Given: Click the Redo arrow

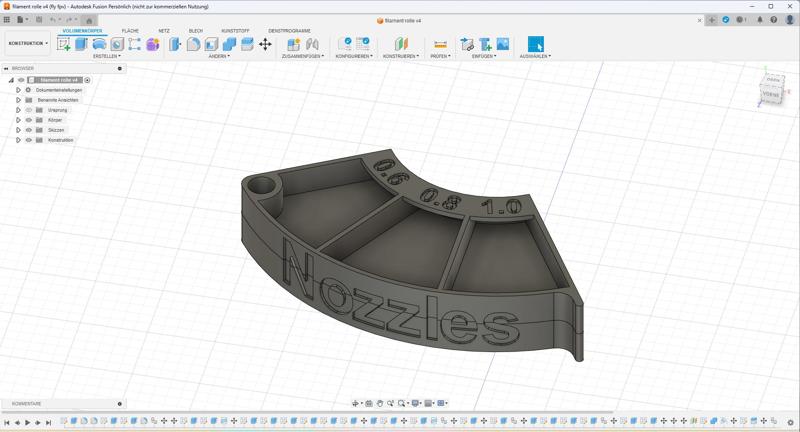Looking at the screenshot, I should 69,20.
